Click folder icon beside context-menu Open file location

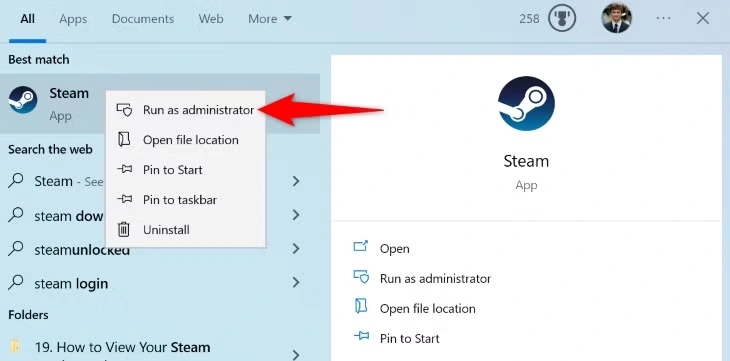click(124, 140)
